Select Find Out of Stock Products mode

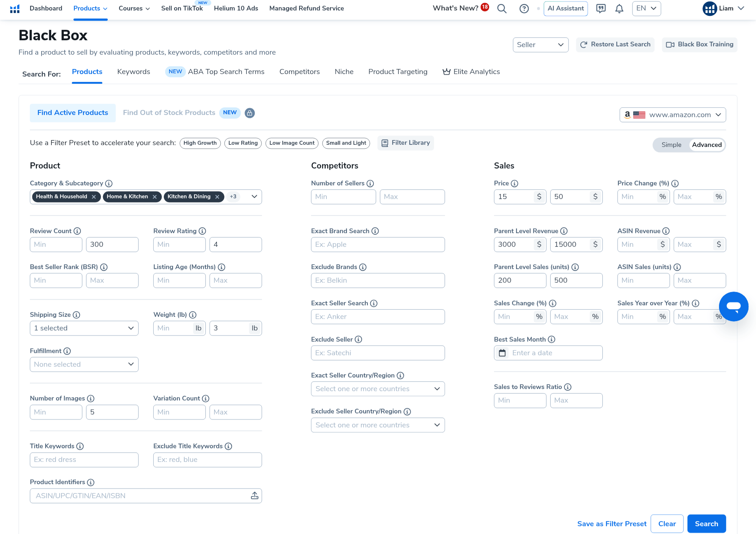coord(169,113)
